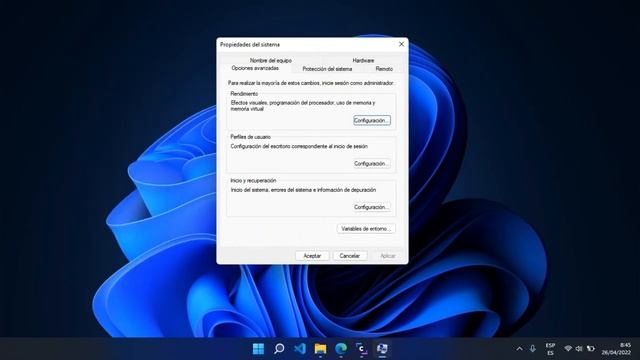Confirm with the Aceptar button
640x360 pixels.
312,256
